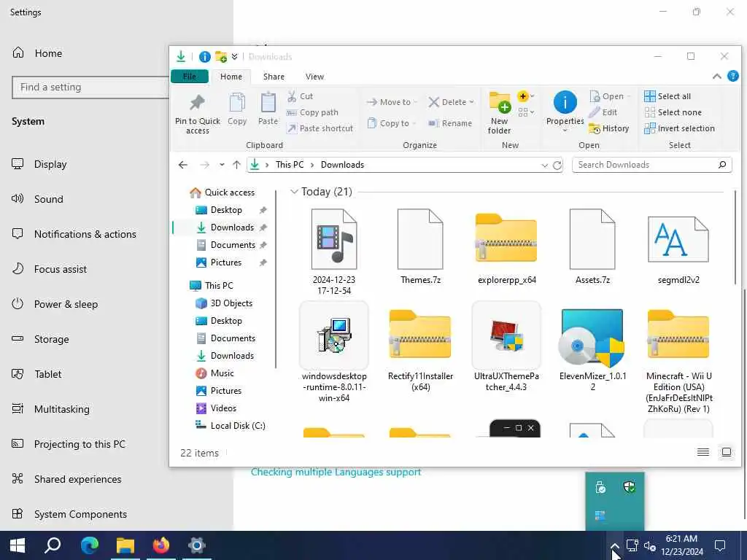Click Explorer forward arrow
Image resolution: width=747 pixels, height=560 pixels.
coord(204,165)
